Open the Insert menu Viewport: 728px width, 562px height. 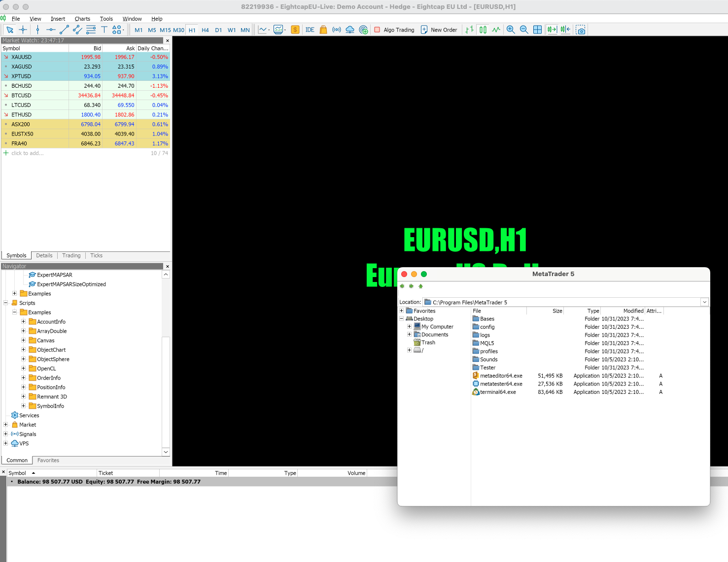[x=58, y=19]
